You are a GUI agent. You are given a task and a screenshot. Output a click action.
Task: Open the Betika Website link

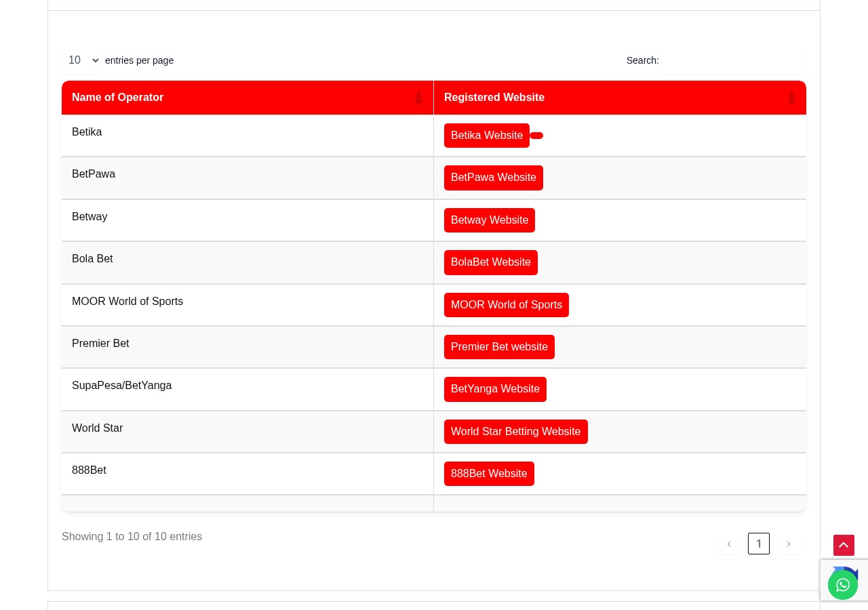tap(487, 136)
